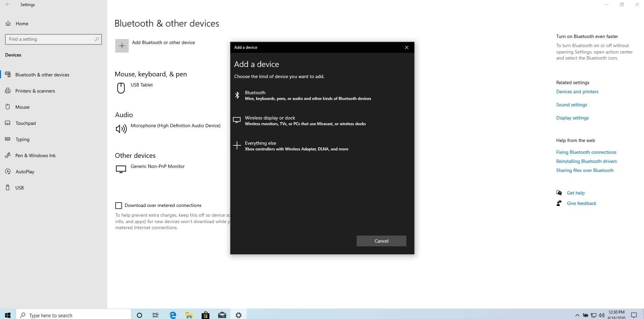Screen dimensions: 644x319
Task: Close the Add a device dialog
Action: pos(406,47)
